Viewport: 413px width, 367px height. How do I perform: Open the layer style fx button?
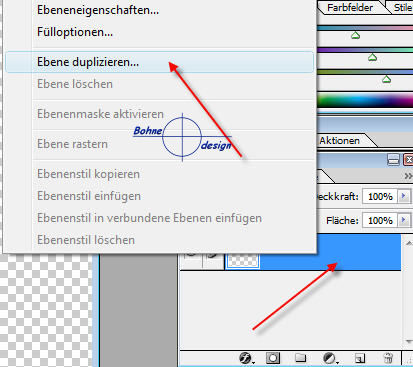pos(247,358)
